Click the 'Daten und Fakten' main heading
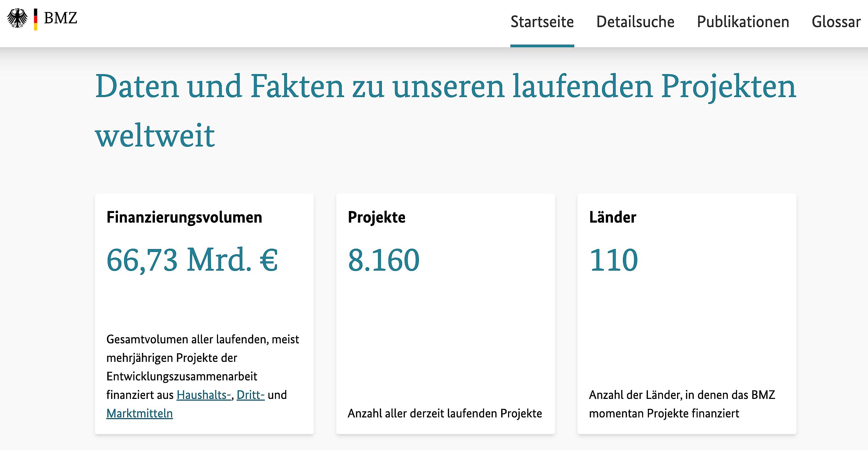868x450 pixels. [x=445, y=110]
